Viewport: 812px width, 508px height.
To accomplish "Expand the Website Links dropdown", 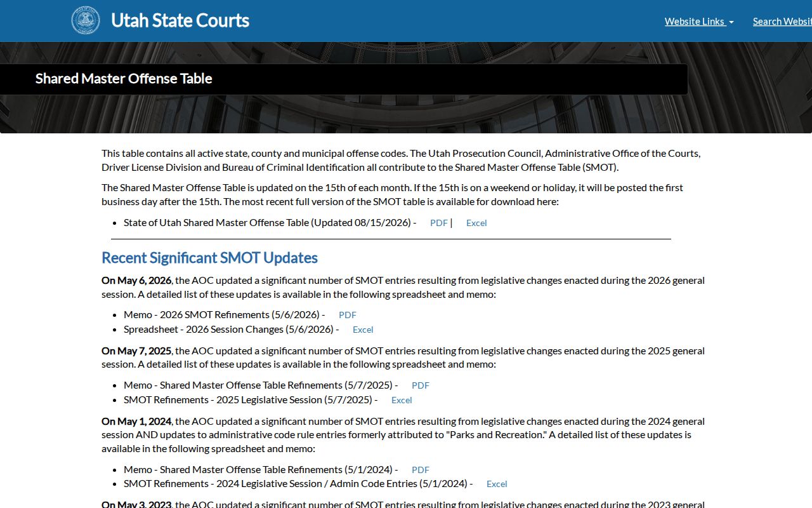I will click(x=699, y=22).
